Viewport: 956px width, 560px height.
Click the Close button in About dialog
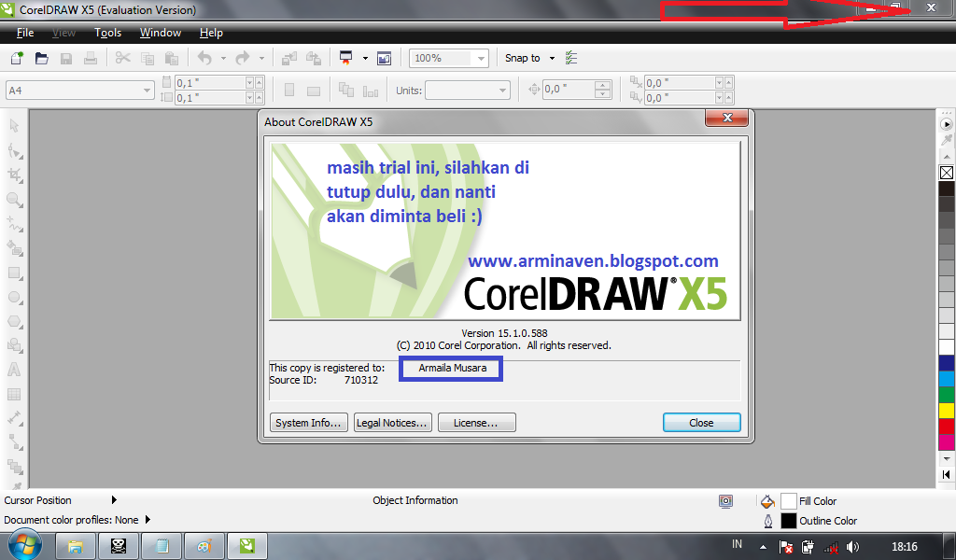point(702,422)
